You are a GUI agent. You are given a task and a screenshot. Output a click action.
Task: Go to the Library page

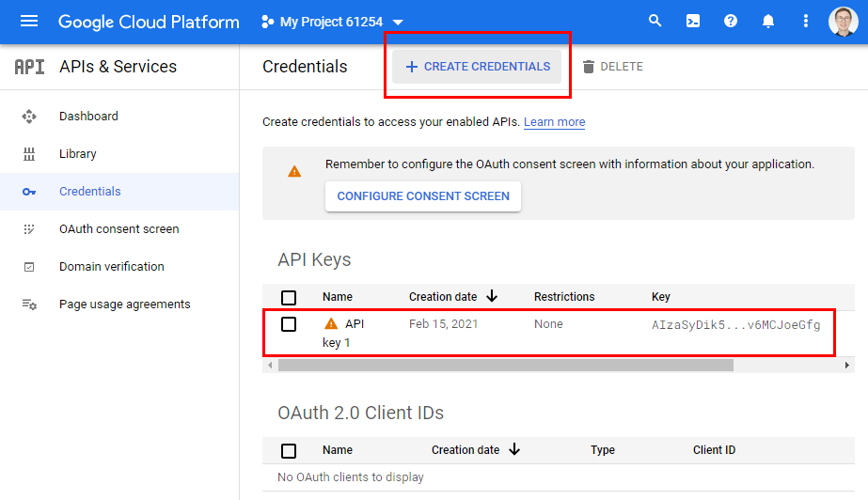coord(77,154)
